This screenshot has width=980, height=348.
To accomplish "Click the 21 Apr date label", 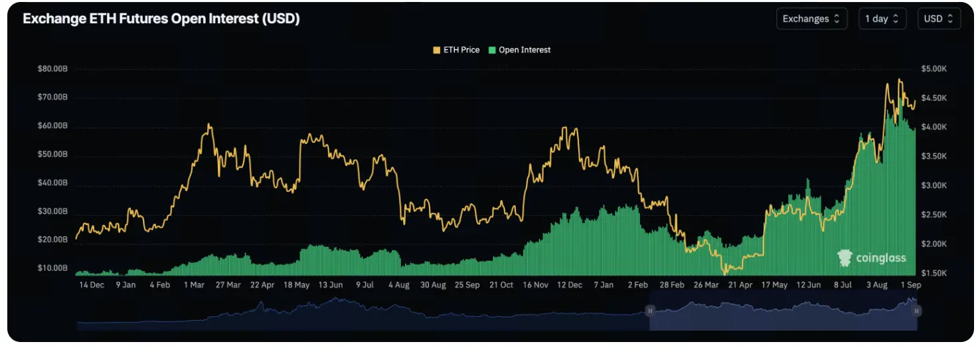I will tap(740, 285).
